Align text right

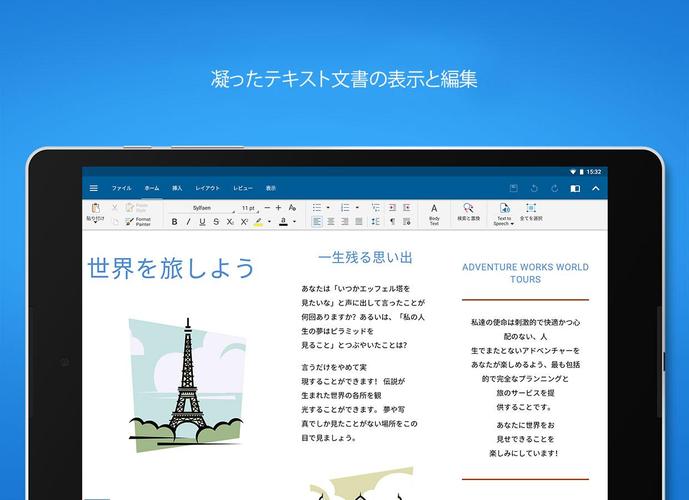pos(345,221)
